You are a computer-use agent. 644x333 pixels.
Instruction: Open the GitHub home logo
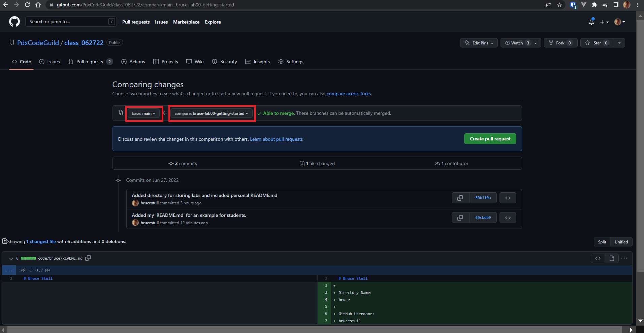pyautogui.click(x=14, y=22)
